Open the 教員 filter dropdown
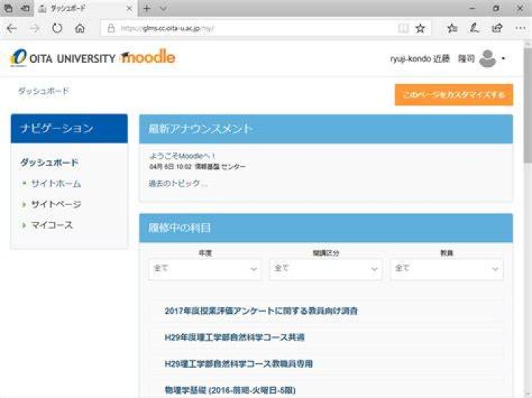 (446, 269)
